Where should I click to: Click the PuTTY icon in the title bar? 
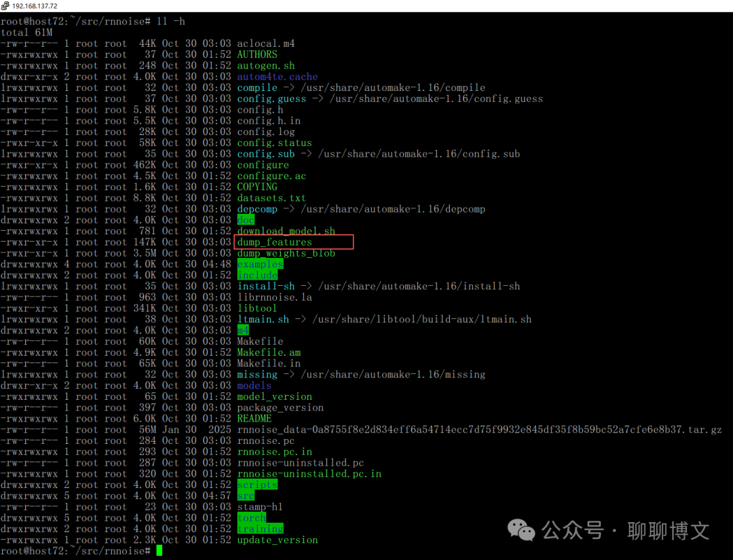(5, 5)
